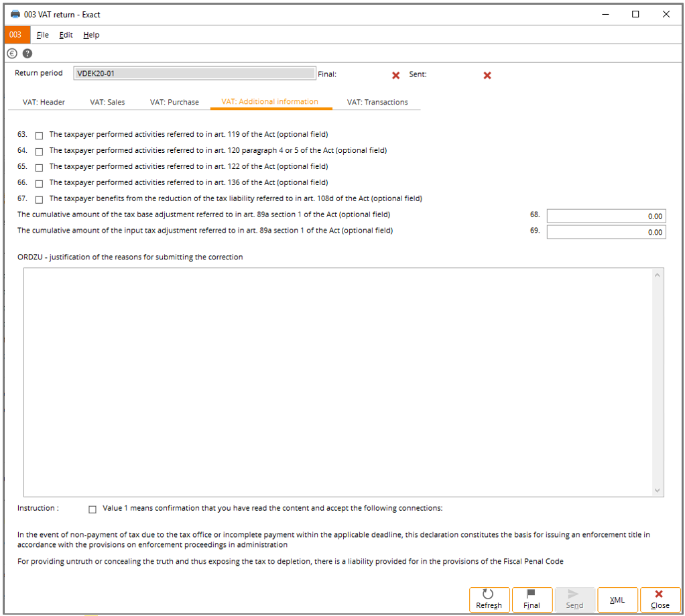Tick checkbox 66 for art. 136 activities
This screenshot has height=616, width=685.
[40, 184]
